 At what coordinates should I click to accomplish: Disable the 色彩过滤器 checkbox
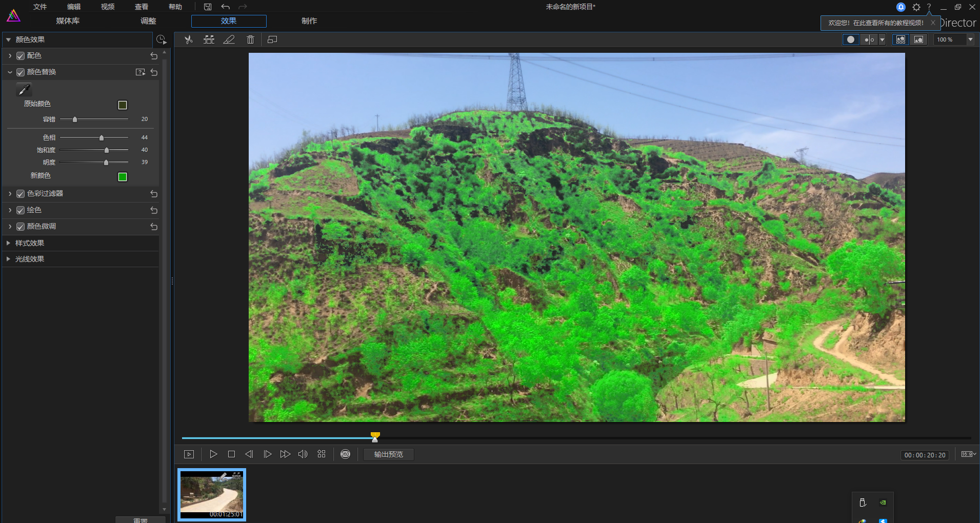(21, 194)
